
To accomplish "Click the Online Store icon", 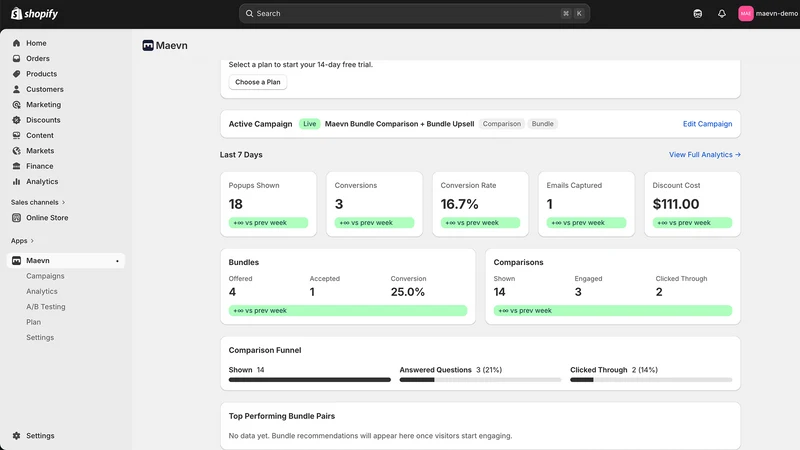I will 16,218.
